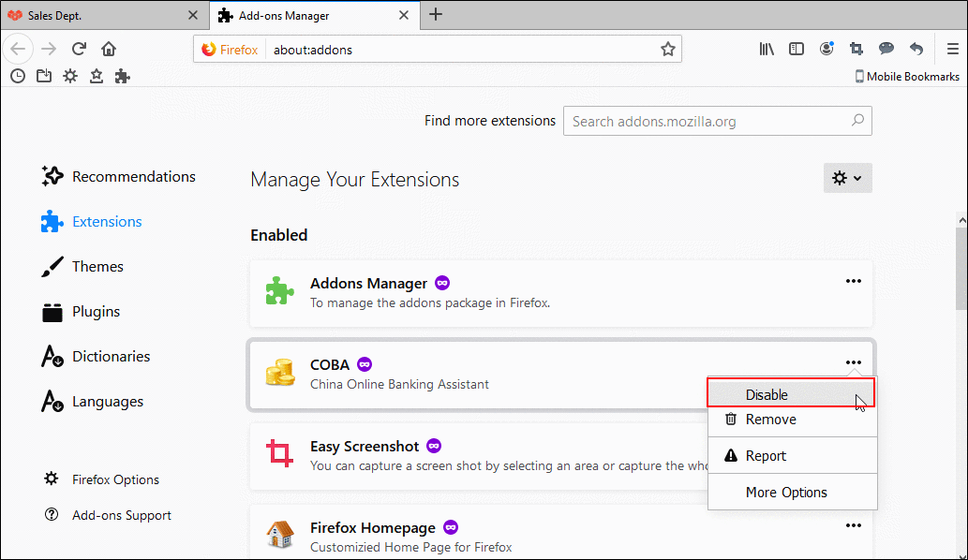Screen dimensions: 968x560
Task: Click the COBA gold coins icon
Action: pyautogui.click(x=279, y=372)
